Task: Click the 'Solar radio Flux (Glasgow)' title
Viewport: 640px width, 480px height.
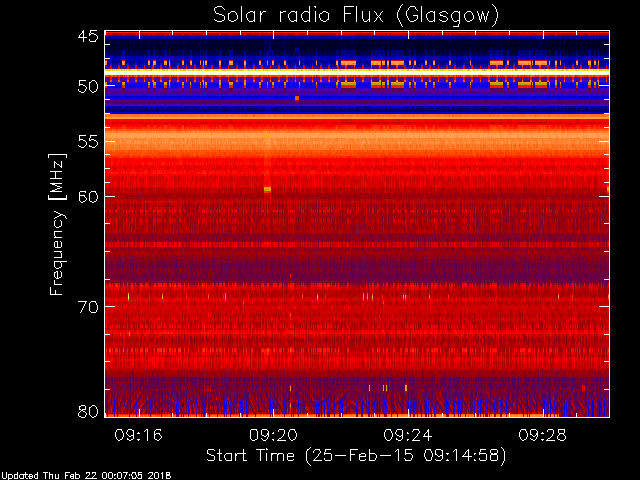Action: tap(356, 16)
